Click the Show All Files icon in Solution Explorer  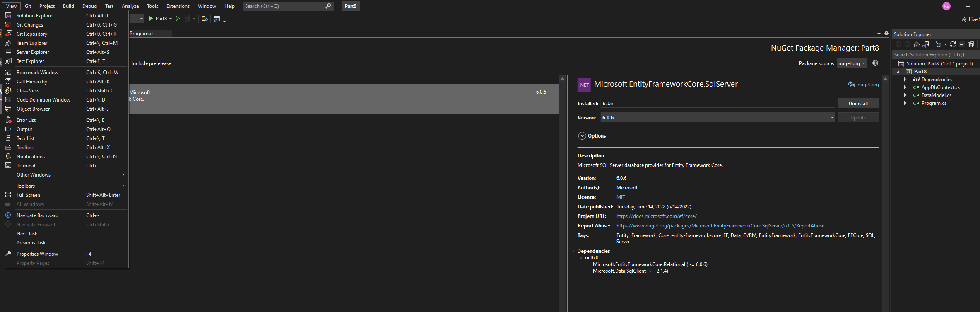click(971, 44)
